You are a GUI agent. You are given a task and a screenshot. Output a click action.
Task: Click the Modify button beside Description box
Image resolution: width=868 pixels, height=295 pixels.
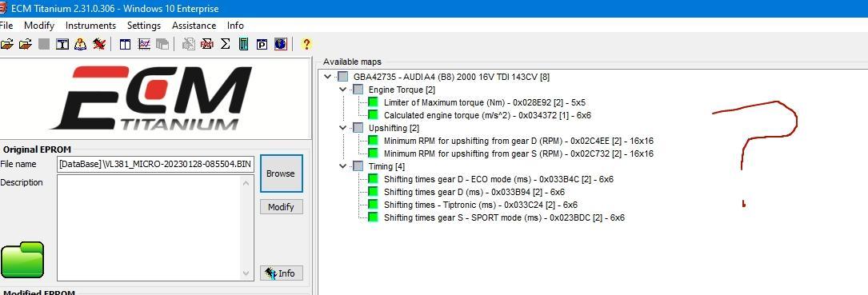tap(282, 207)
